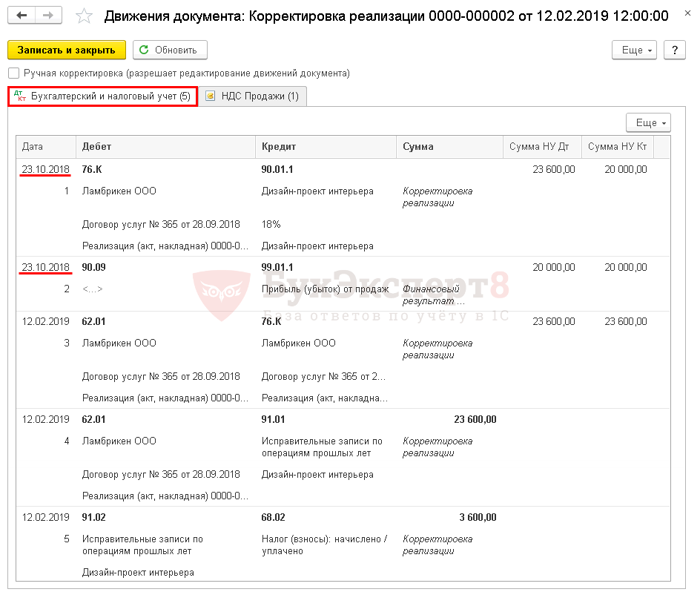Select Бухгалтерский и налоговый учет tab
Viewport: 700px width, 592px height.
(x=110, y=96)
